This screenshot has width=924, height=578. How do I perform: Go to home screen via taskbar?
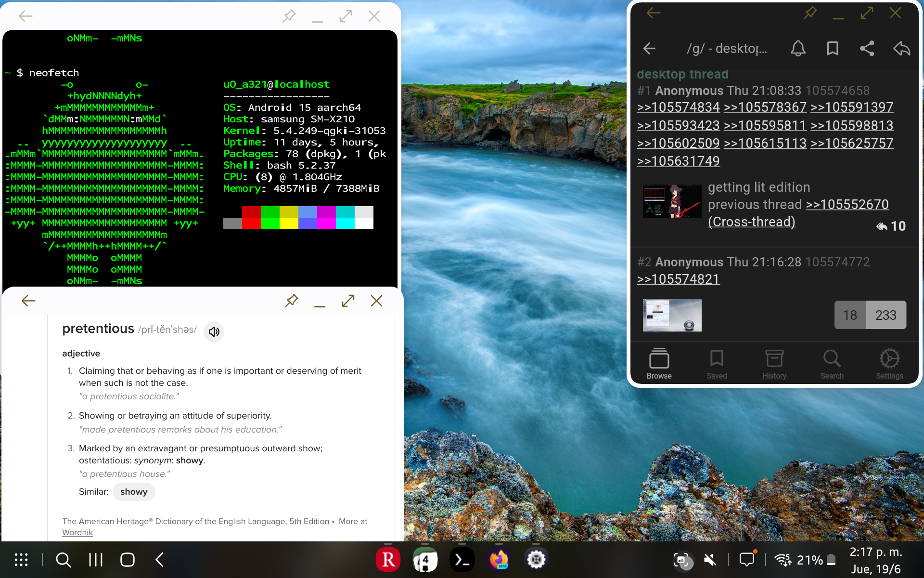[128, 560]
